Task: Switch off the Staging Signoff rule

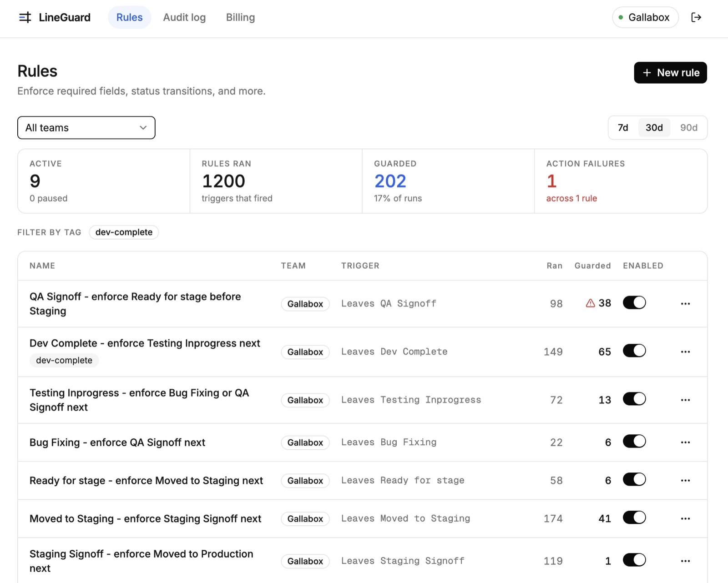Action: [x=634, y=560]
